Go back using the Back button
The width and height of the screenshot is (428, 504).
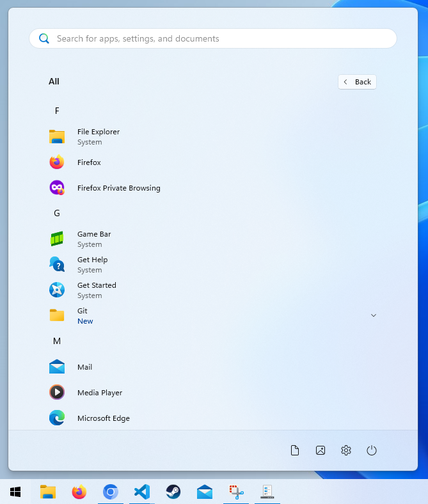[x=357, y=82]
